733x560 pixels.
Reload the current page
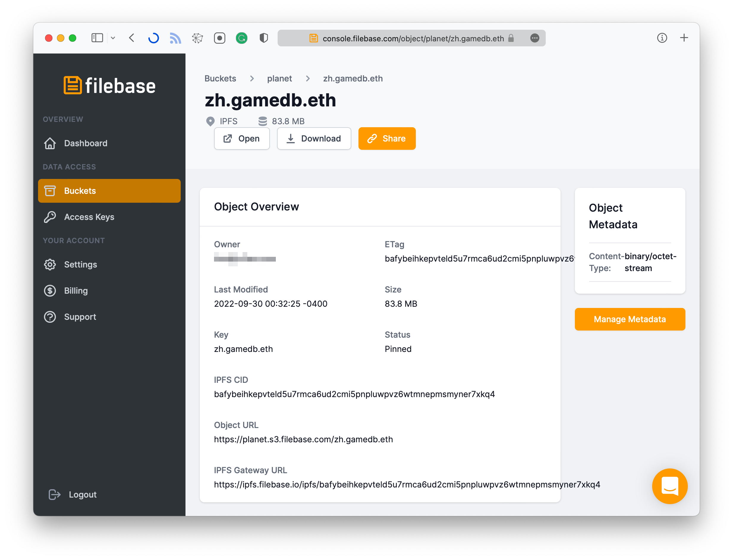pyautogui.click(x=153, y=38)
